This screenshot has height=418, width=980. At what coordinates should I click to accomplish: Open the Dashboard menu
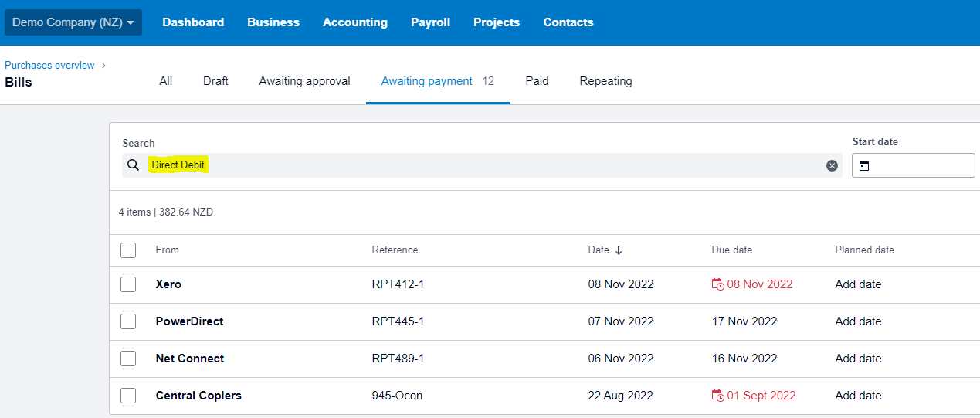(x=193, y=22)
